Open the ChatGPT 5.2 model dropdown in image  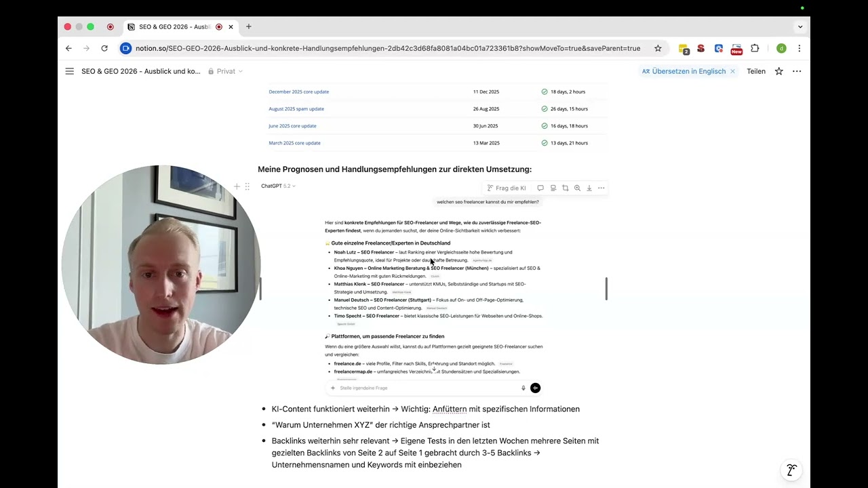pyautogui.click(x=279, y=186)
